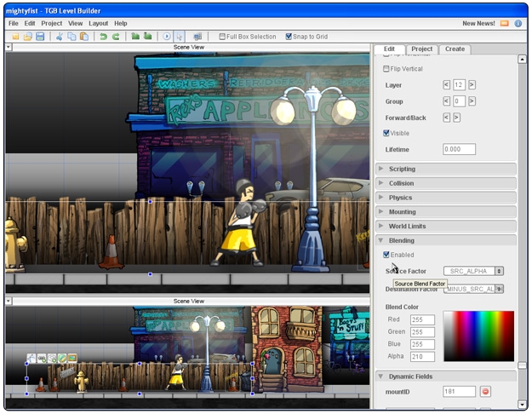Open the Layout menu
The image size is (532, 414).
pos(99,24)
